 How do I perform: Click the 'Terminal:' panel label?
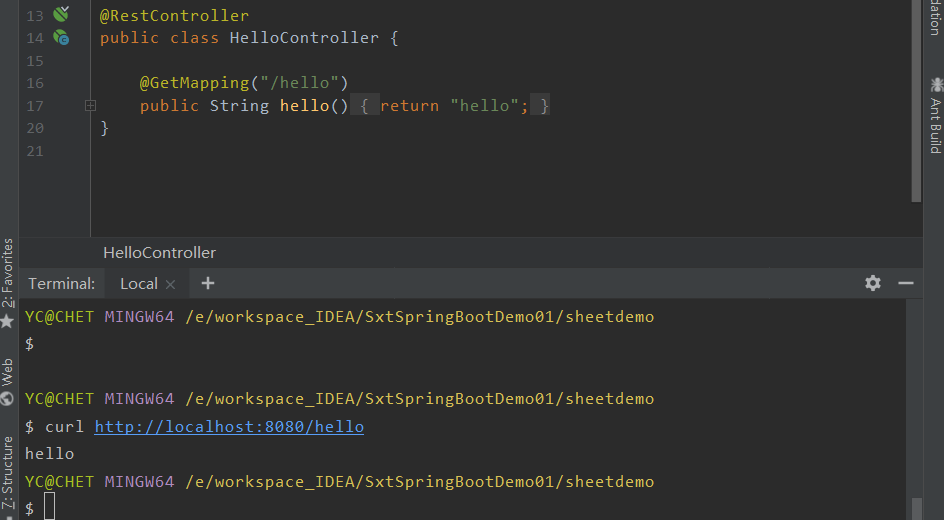[61, 283]
